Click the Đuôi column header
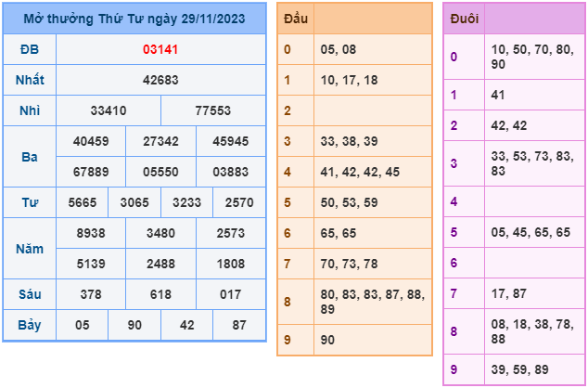The width and height of the screenshot is (588, 388). pos(465,19)
